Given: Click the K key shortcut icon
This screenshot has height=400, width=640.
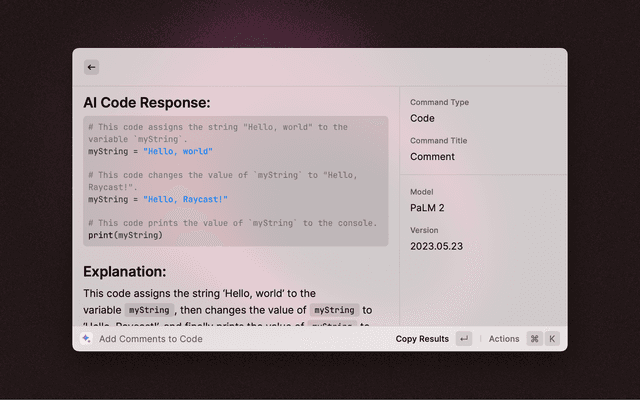Looking at the screenshot, I should click(x=552, y=339).
